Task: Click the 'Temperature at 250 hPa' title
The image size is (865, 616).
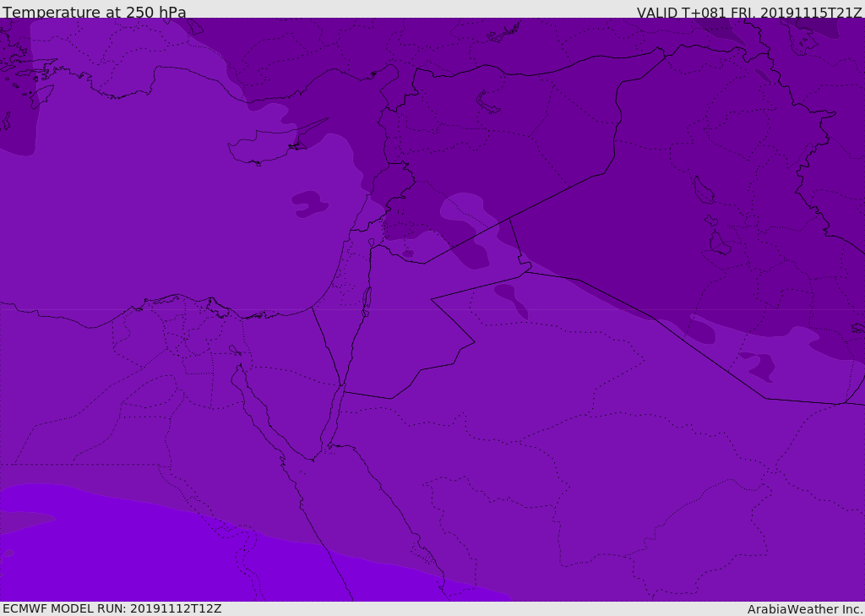Action: (x=95, y=12)
